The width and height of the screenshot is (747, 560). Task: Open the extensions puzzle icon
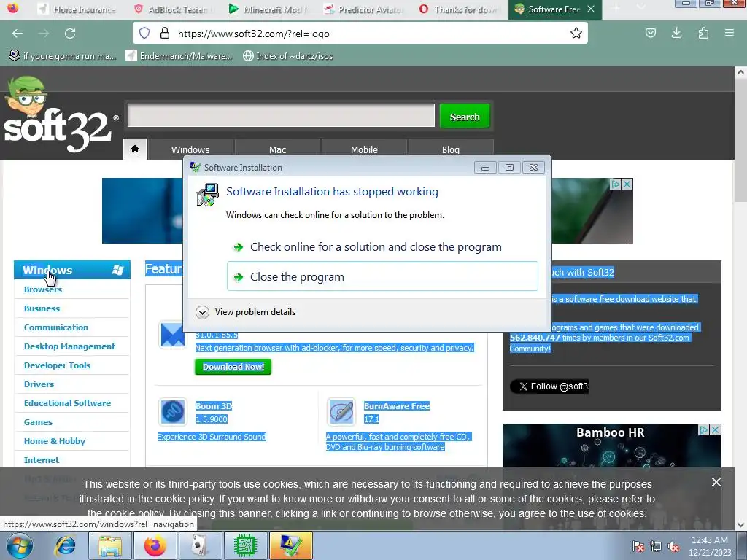click(703, 34)
